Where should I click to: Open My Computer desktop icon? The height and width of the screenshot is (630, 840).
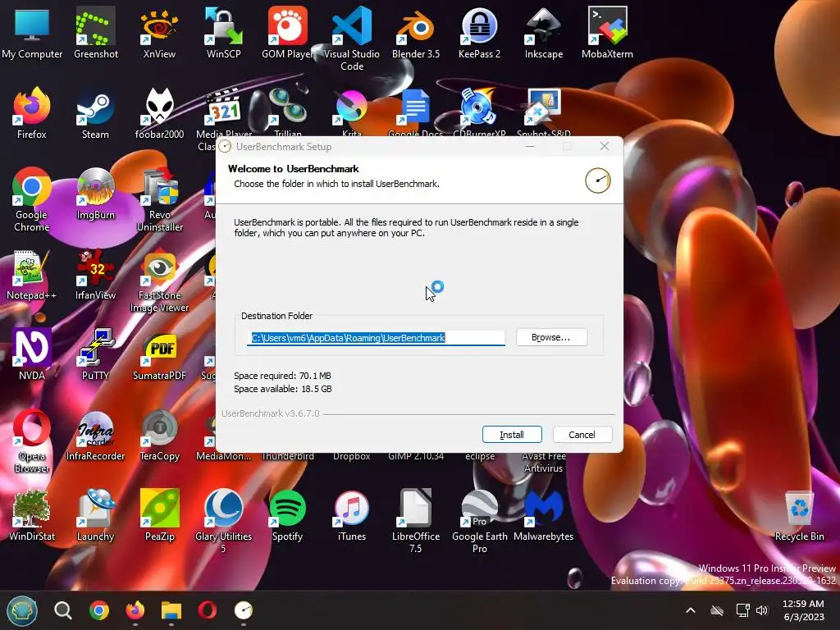click(32, 33)
